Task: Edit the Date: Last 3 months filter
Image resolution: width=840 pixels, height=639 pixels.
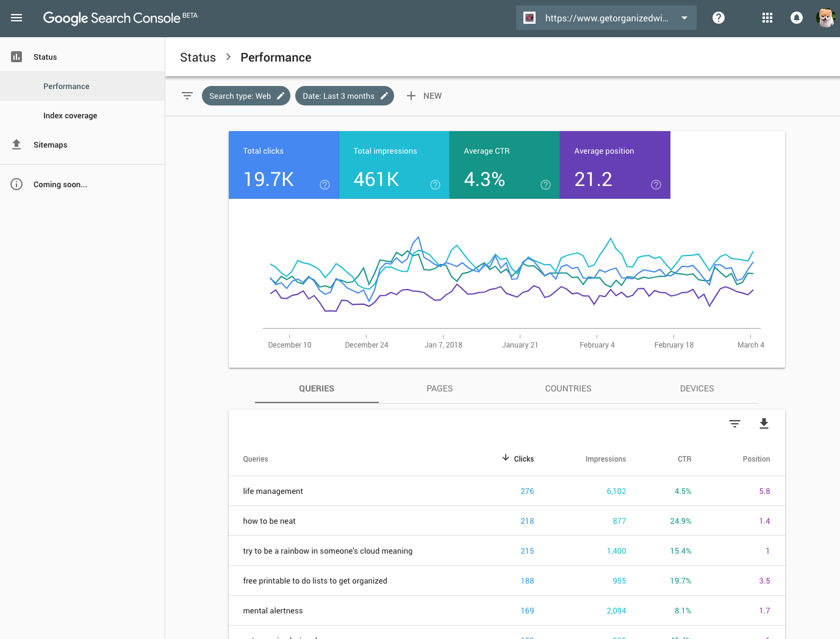Action: point(344,96)
